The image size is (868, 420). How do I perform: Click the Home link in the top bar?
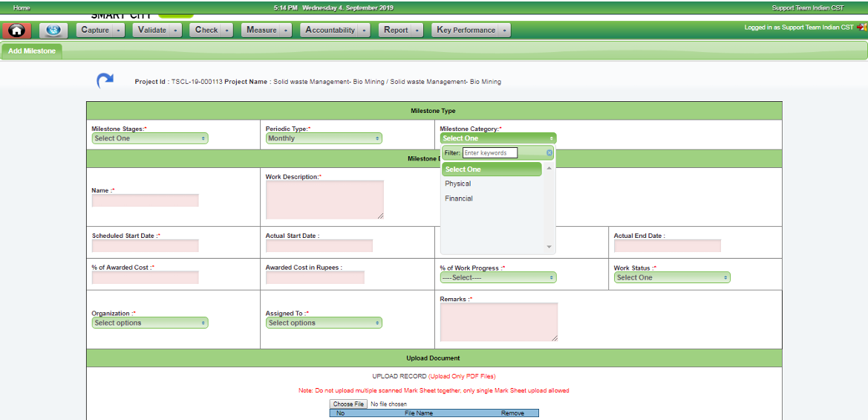pos(22,7)
